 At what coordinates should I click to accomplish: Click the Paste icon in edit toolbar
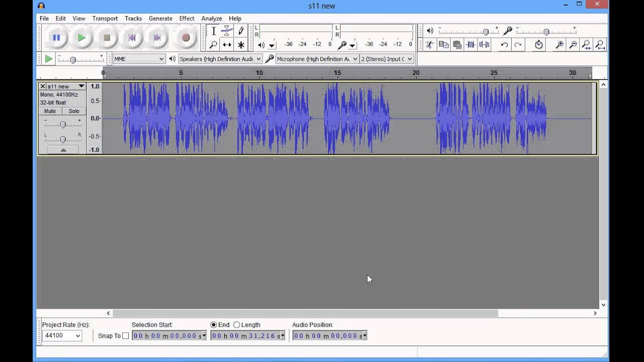(x=457, y=45)
